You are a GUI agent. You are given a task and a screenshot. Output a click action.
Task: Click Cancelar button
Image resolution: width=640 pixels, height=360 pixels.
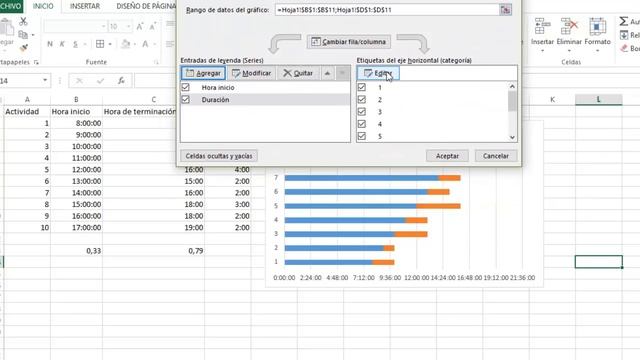[496, 156]
